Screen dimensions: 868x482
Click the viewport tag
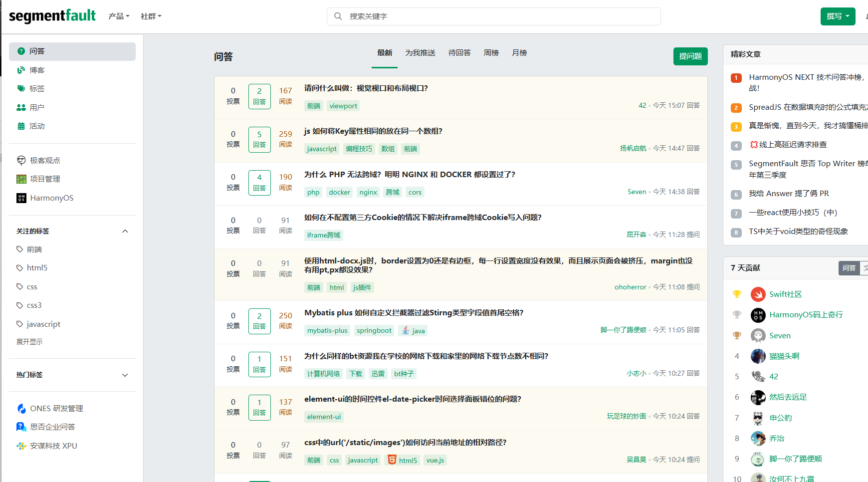pyautogui.click(x=343, y=106)
